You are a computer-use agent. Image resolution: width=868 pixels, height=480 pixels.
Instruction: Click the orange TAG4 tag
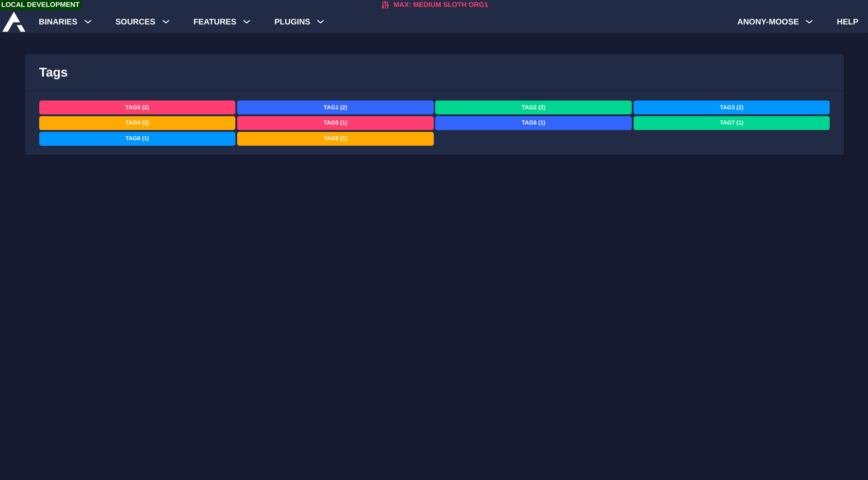(137, 123)
